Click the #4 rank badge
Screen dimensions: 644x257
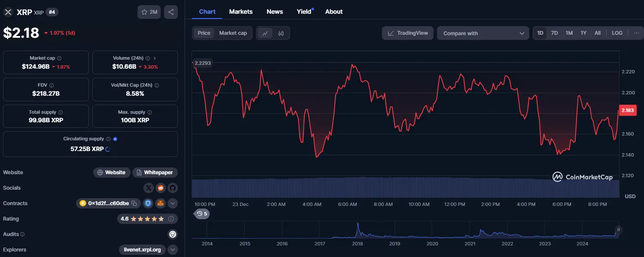52,12
